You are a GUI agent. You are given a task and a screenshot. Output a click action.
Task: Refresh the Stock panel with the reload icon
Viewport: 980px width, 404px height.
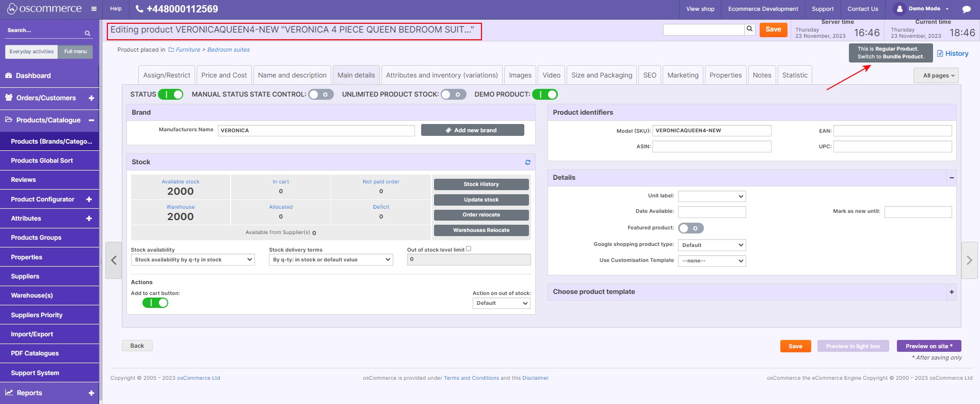527,162
